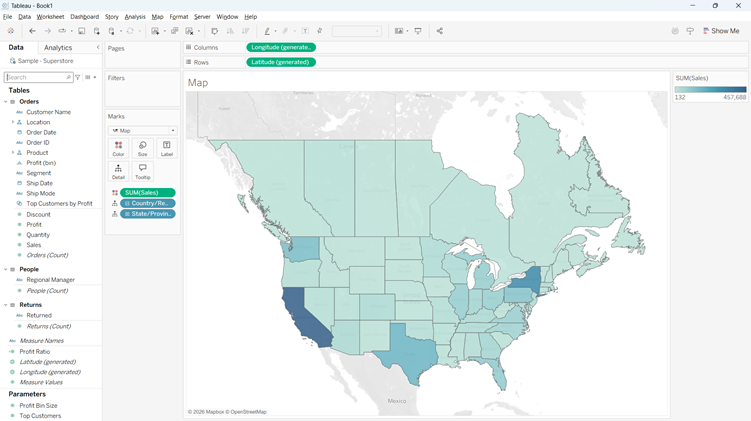Click the Fix Axes pin icon
The image size is (751, 421).
[x=319, y=31]
